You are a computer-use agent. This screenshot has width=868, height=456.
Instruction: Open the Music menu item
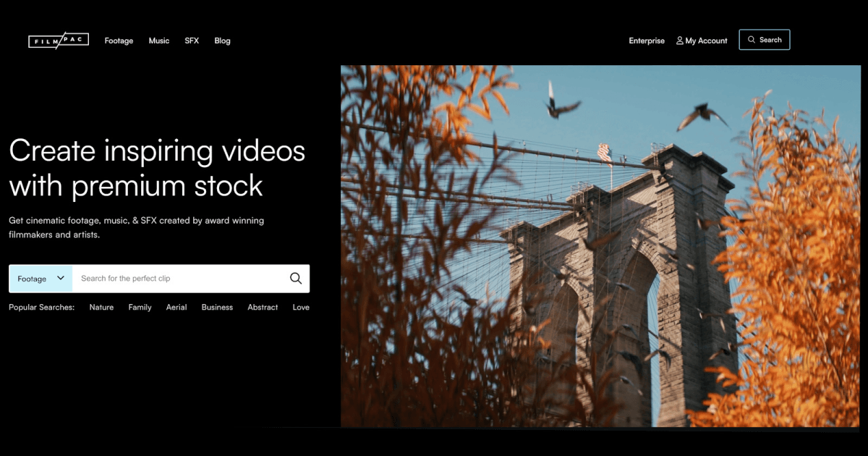point(159,41)
